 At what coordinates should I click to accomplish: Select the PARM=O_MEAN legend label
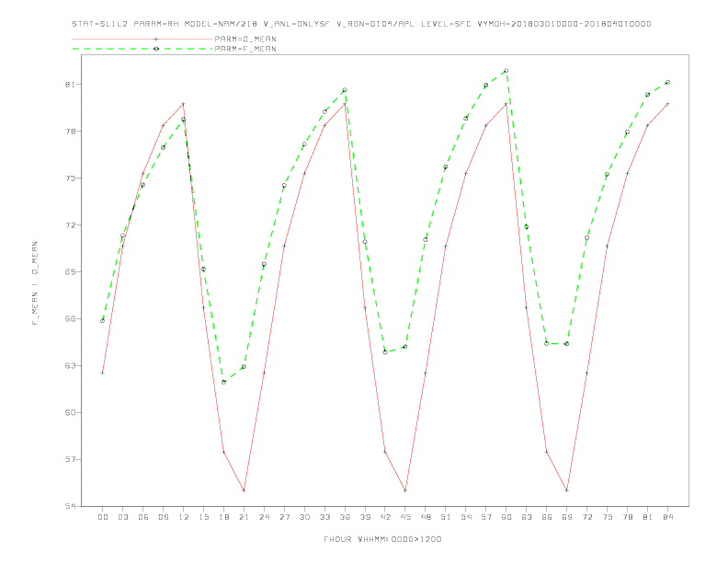(245, 39)
